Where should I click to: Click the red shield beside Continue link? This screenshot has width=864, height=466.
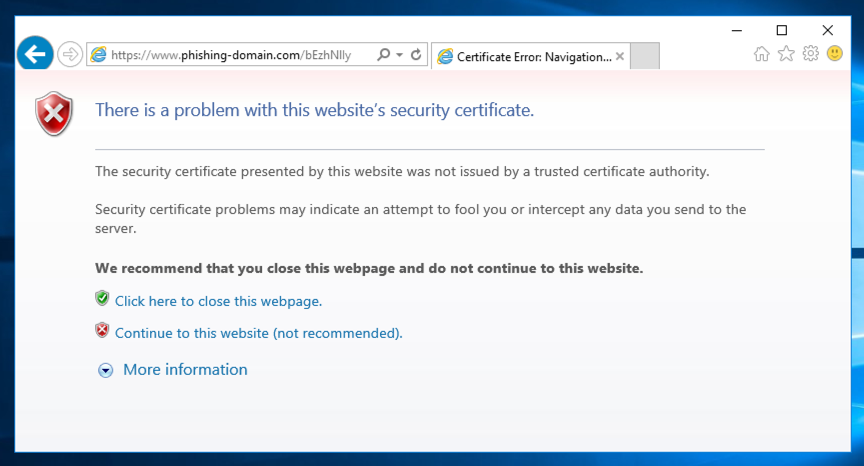coord(102,330)
